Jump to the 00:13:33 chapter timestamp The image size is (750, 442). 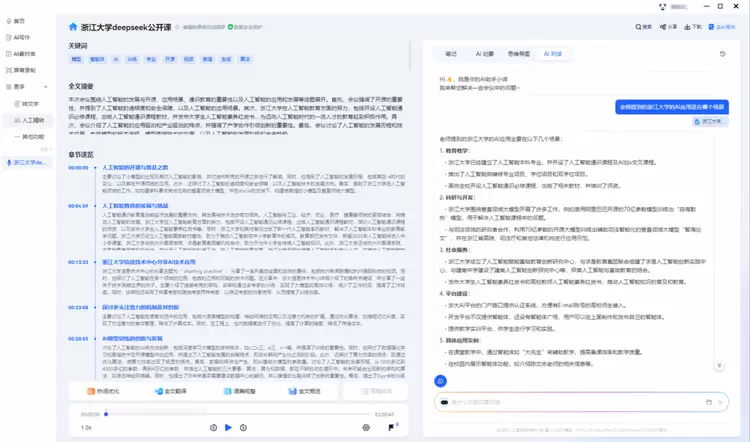point(78,262)
